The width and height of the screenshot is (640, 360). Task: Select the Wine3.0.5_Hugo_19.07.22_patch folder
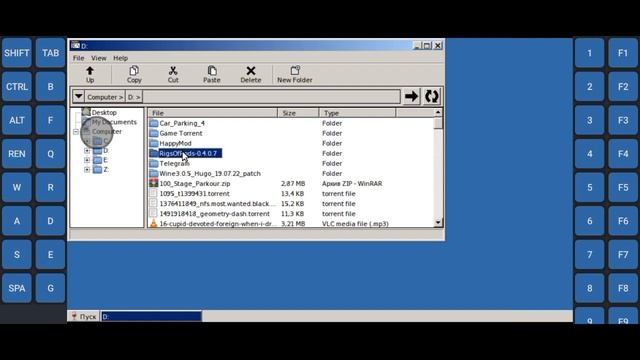coord(210,173)
